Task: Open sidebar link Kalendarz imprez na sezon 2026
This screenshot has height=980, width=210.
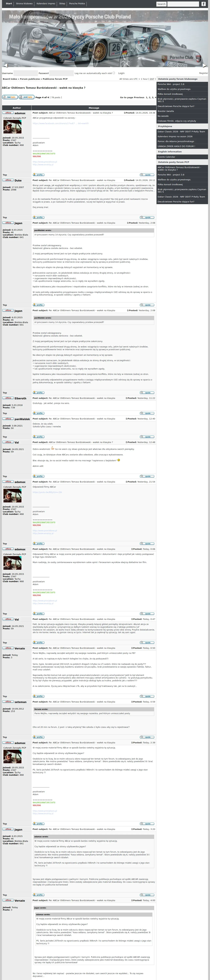Action: [x=183, y=136]
